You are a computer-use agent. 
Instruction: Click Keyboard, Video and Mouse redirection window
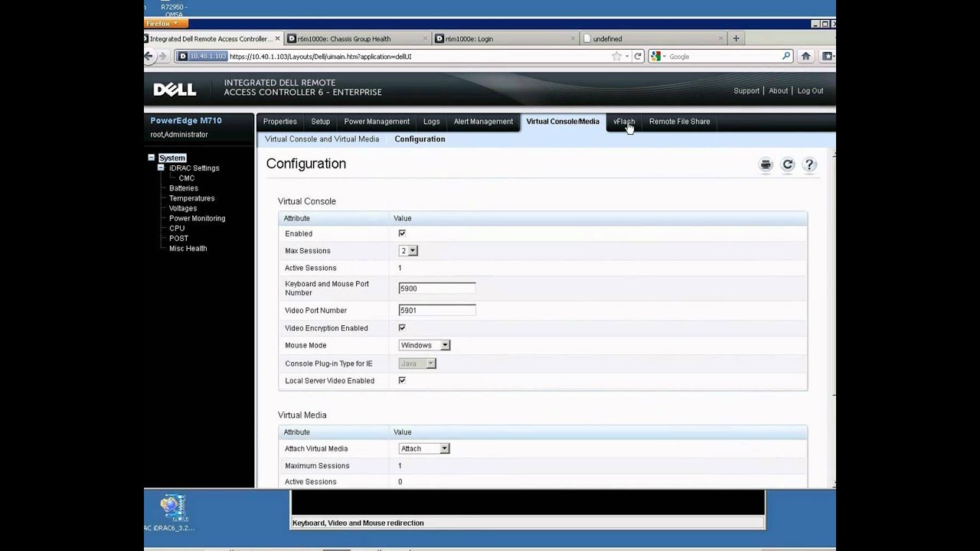pyautogui.click(x=528, y=510)
